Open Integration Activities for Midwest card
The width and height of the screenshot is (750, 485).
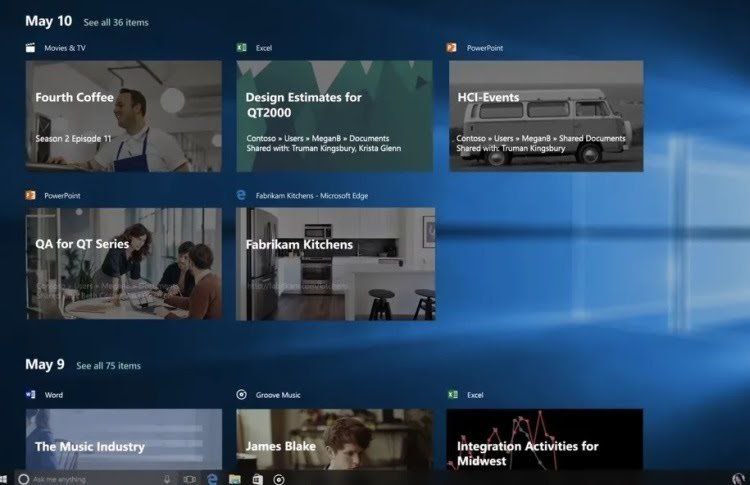coord(544,439)
